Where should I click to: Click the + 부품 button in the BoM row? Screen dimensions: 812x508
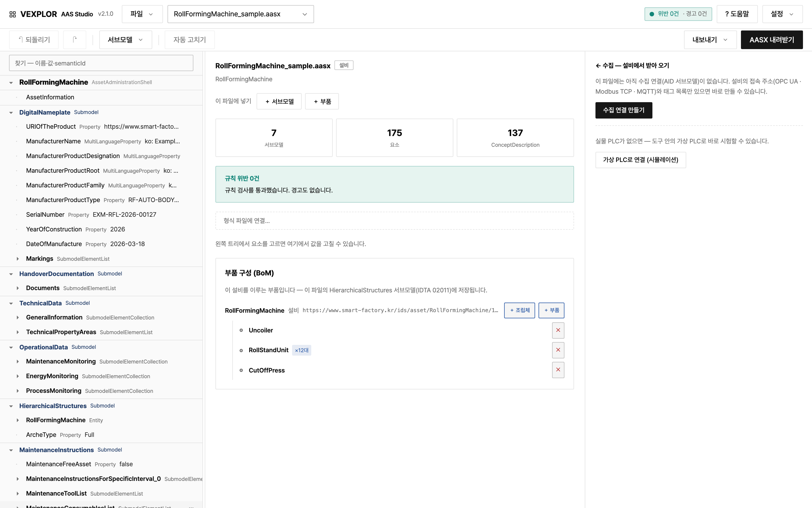point(551,310)
